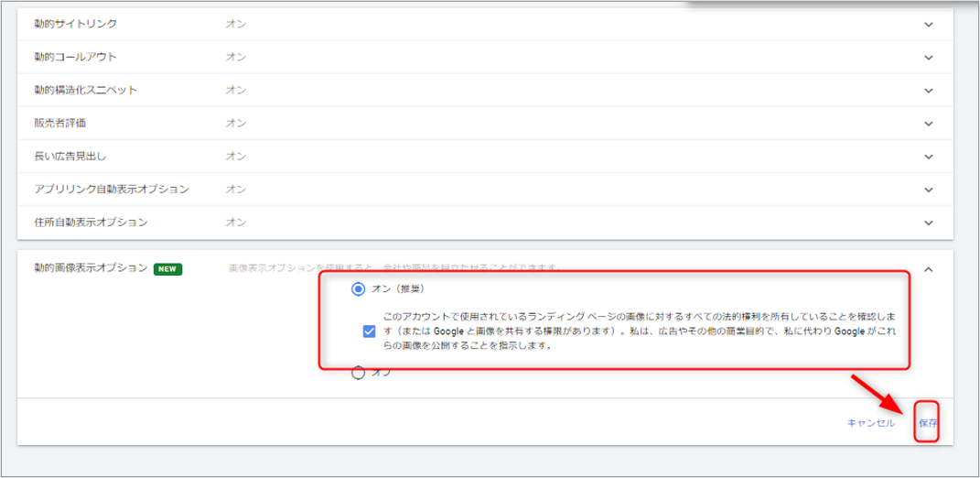Click the green NEW badge
Image resolution: width=980 pixels, height=478 pixels.
pos(167,269)
